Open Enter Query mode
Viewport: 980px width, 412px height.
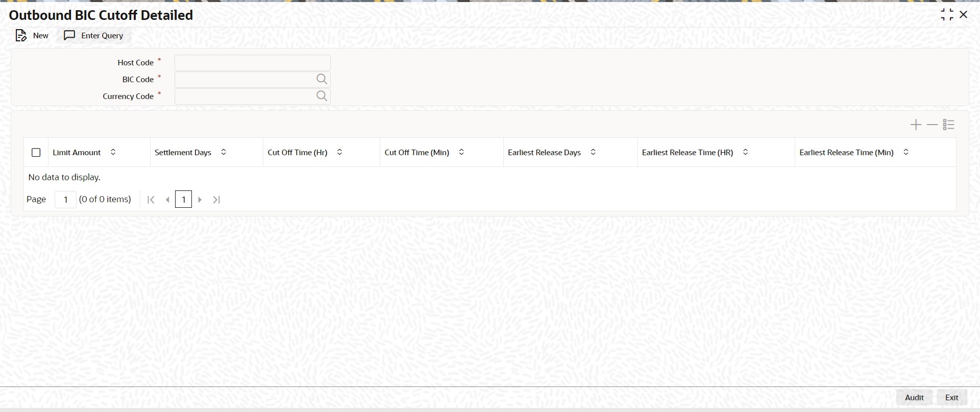[x=93, y=35]
